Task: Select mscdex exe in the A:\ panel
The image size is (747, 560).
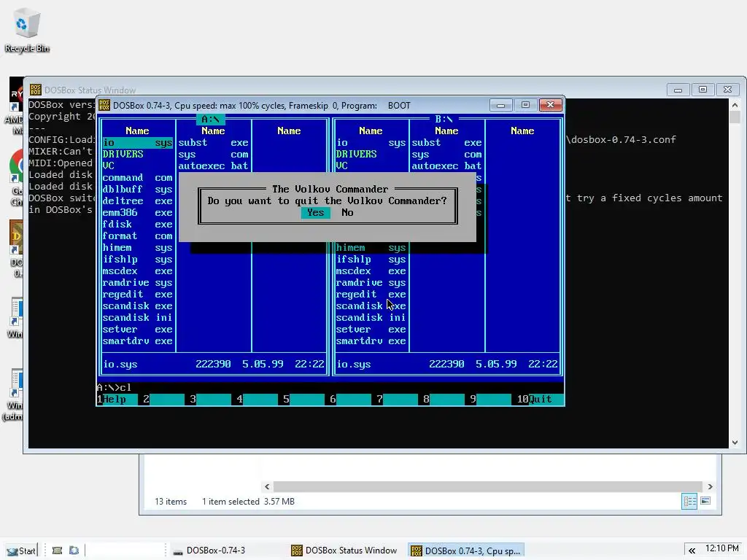Action: click(x=138, y=271)
